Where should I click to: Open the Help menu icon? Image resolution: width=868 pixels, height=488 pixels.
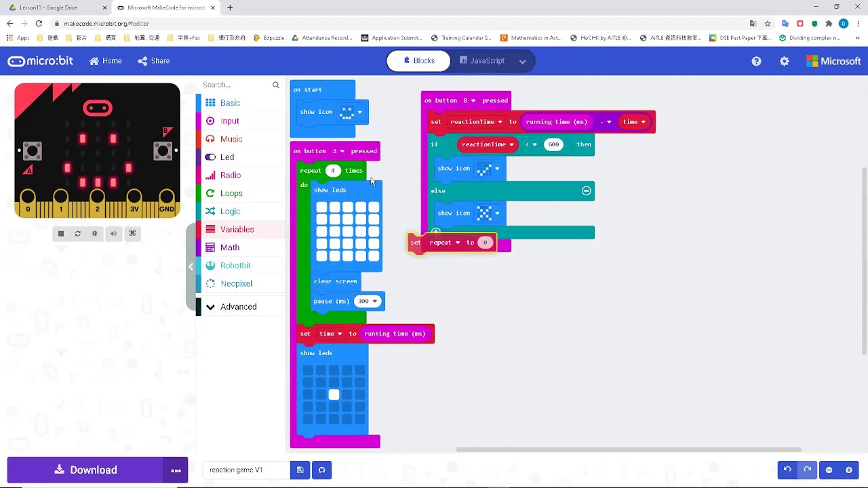[x=756, y=61]
